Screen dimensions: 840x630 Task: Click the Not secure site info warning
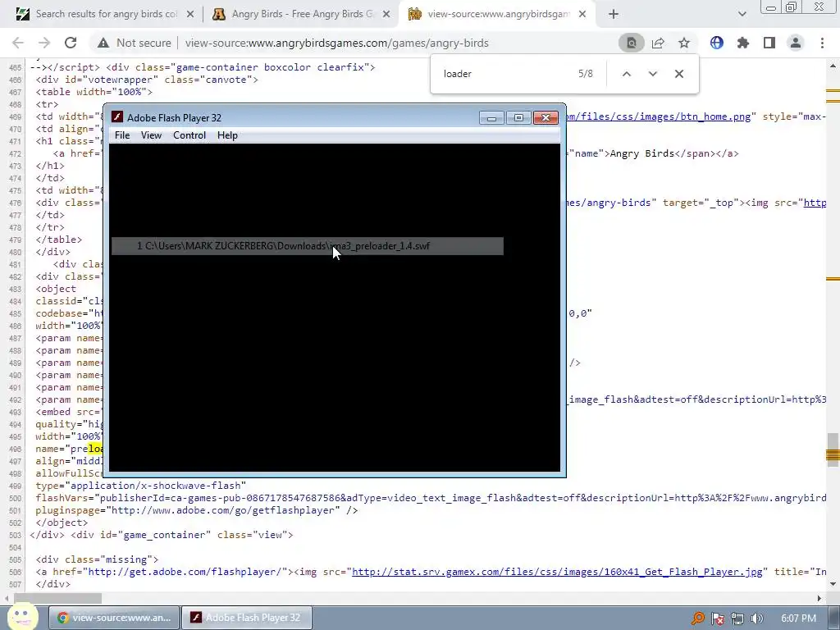point(134,43)
